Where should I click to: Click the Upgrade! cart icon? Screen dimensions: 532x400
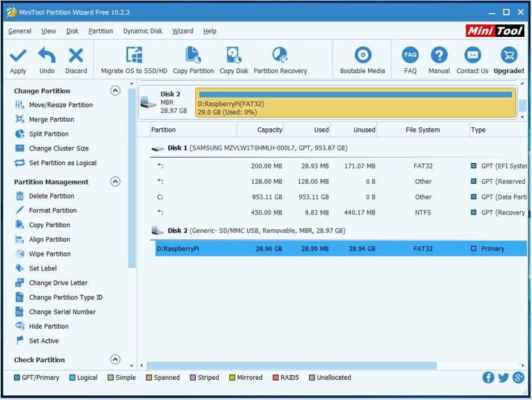[x=508, y=54]
